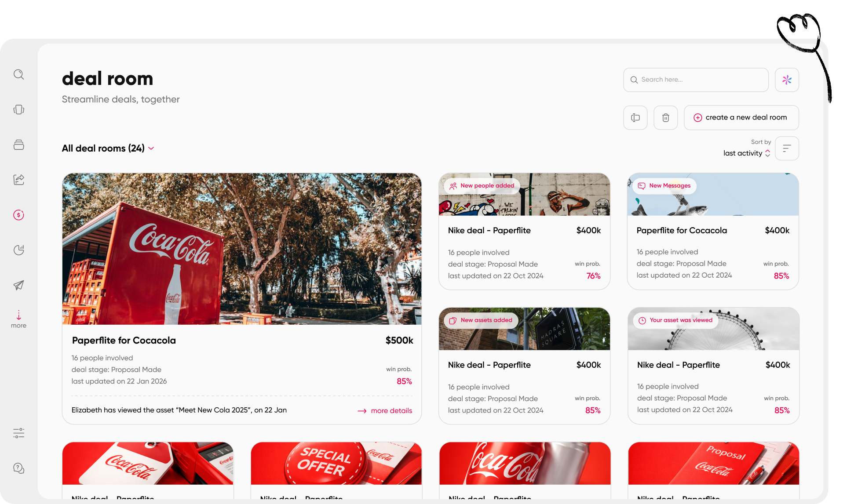Click the copy icon in New assets added badge

point(453,320)
